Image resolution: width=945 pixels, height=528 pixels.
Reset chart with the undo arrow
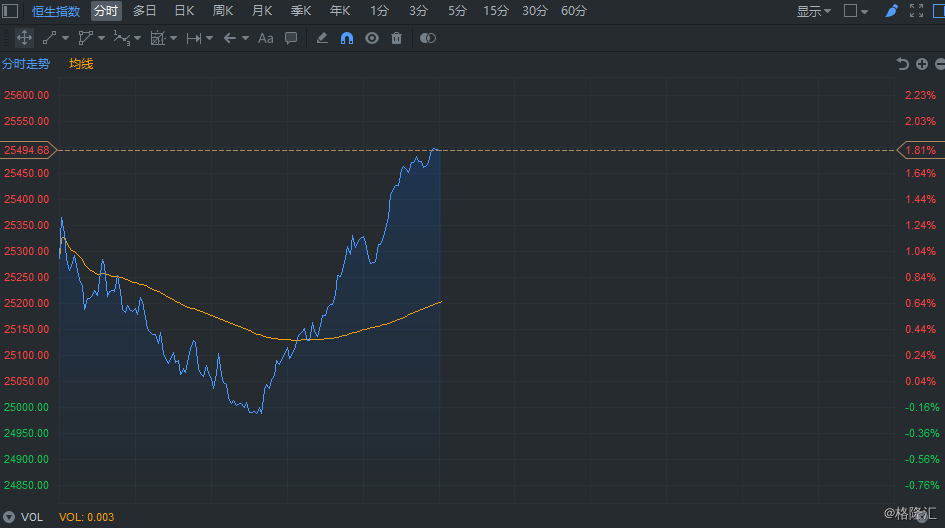pyautogui.click(x=903, y=64)
